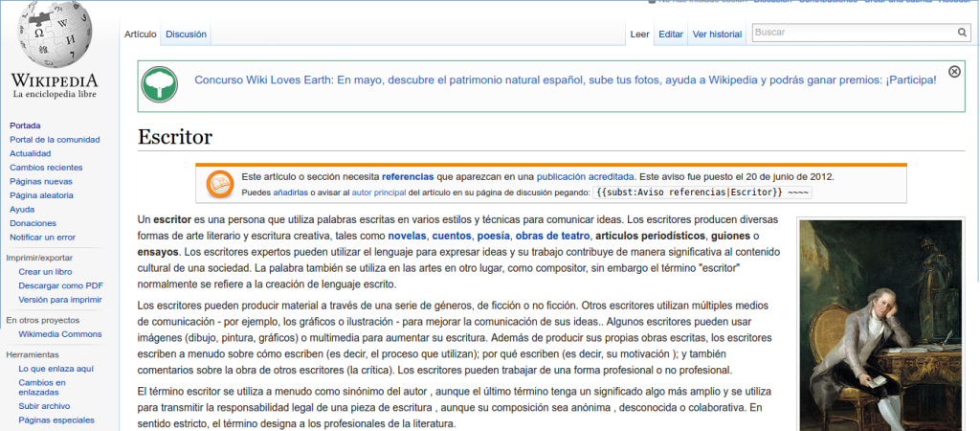
Task: Open Portal de la comunidad
Action: (55, 140)
